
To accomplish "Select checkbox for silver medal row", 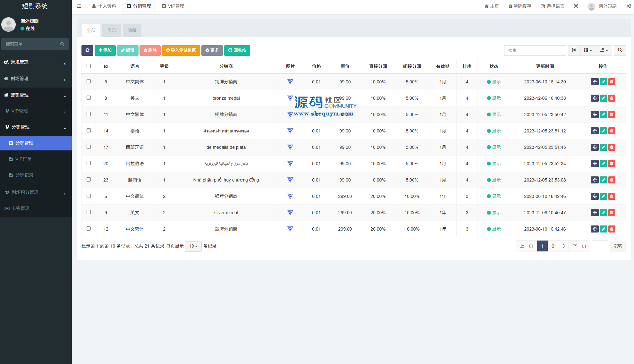I will click(89, 212).
